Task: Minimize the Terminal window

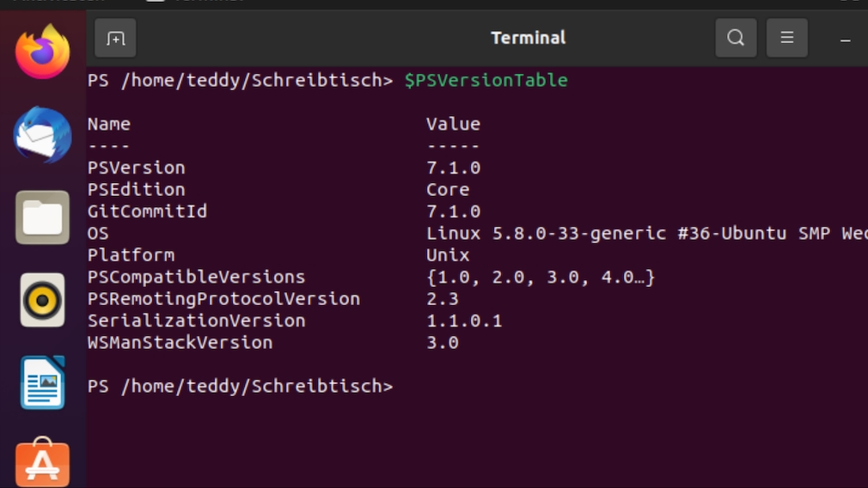Action: tap(847, 40)
